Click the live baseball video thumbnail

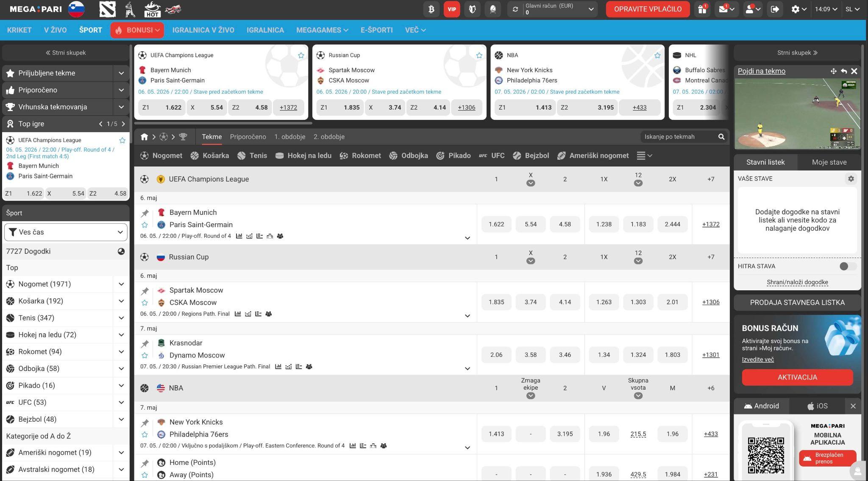pos(797,114)
